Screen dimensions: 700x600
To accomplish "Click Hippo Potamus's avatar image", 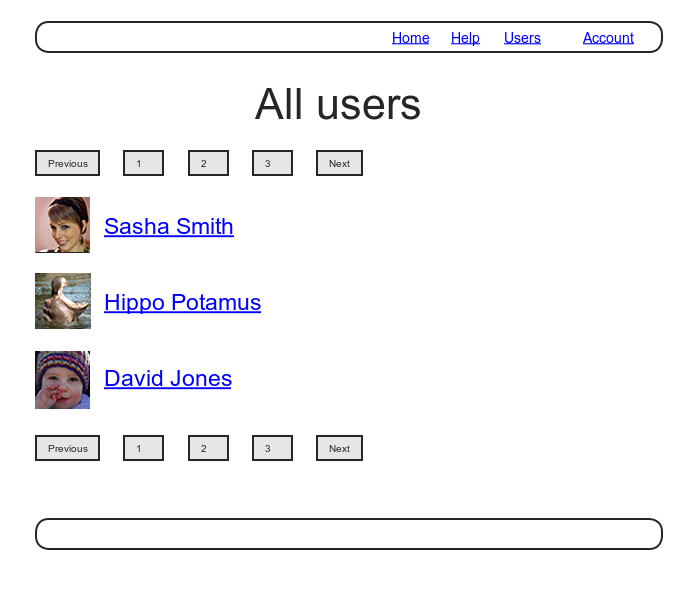I will tap(62, 301).
